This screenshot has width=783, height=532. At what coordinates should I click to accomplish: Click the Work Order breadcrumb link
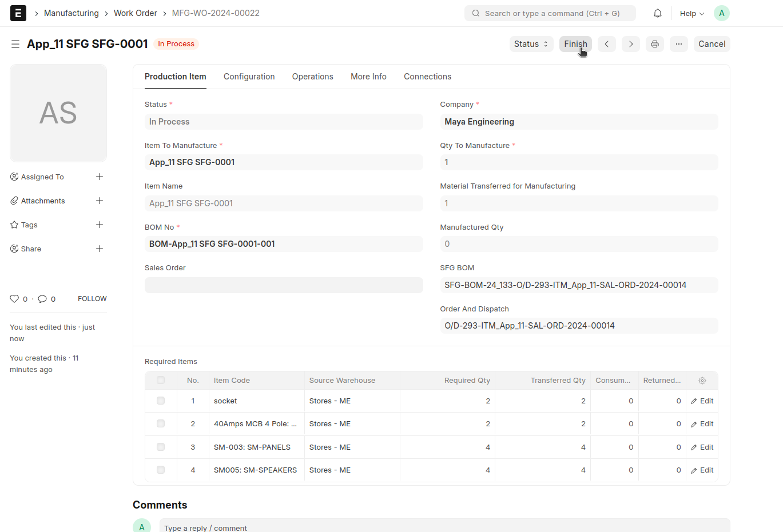(135, 13)
